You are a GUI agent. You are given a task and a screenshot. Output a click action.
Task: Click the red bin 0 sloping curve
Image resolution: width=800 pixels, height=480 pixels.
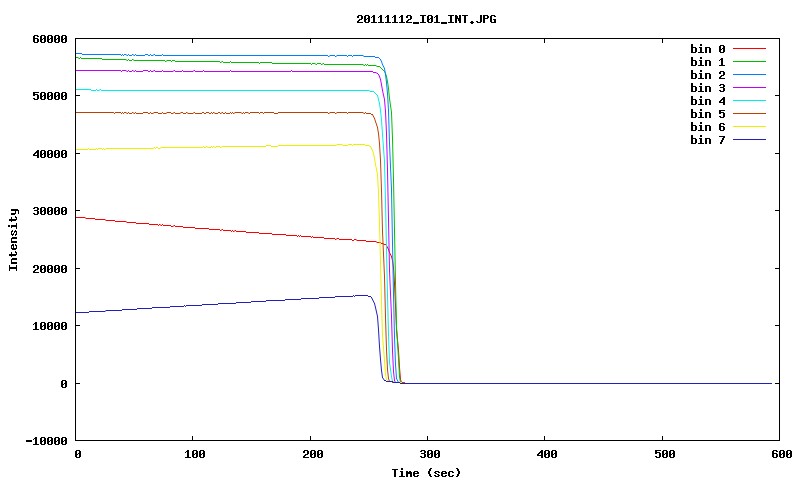pos(230,231)
